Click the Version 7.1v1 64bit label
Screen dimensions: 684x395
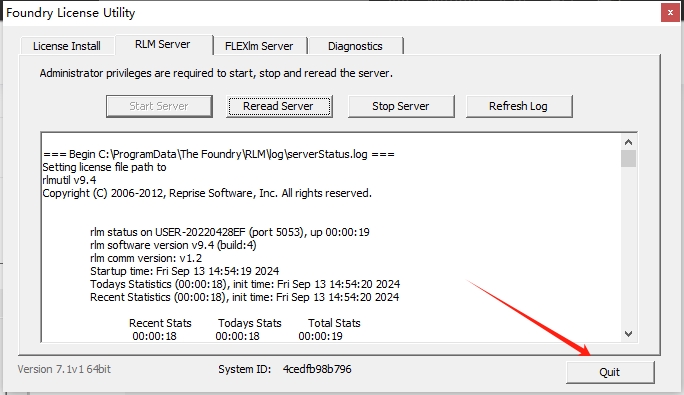[64, 369]
